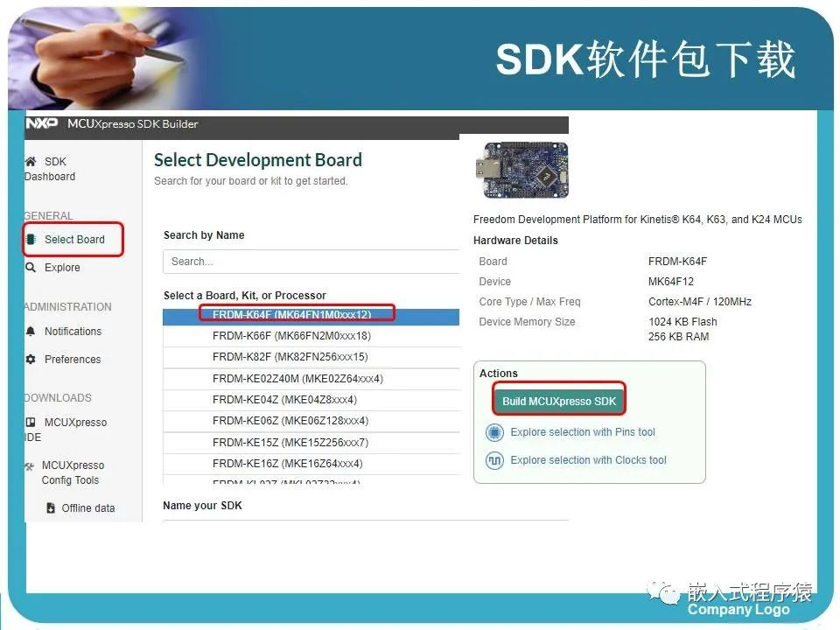Open SDK Dashboard menu entry
Screen dimensions: 840x630
point(50,169)
